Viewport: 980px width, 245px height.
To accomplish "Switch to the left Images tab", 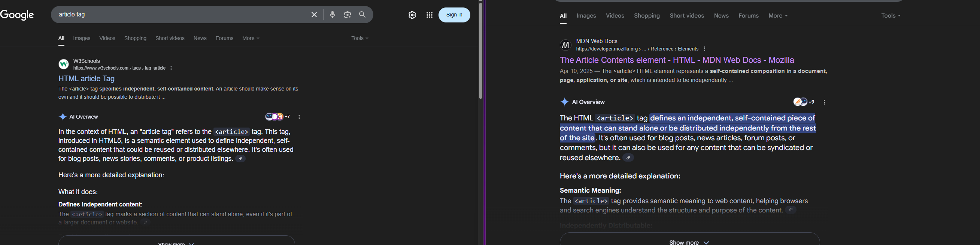I will click(82, 39).
